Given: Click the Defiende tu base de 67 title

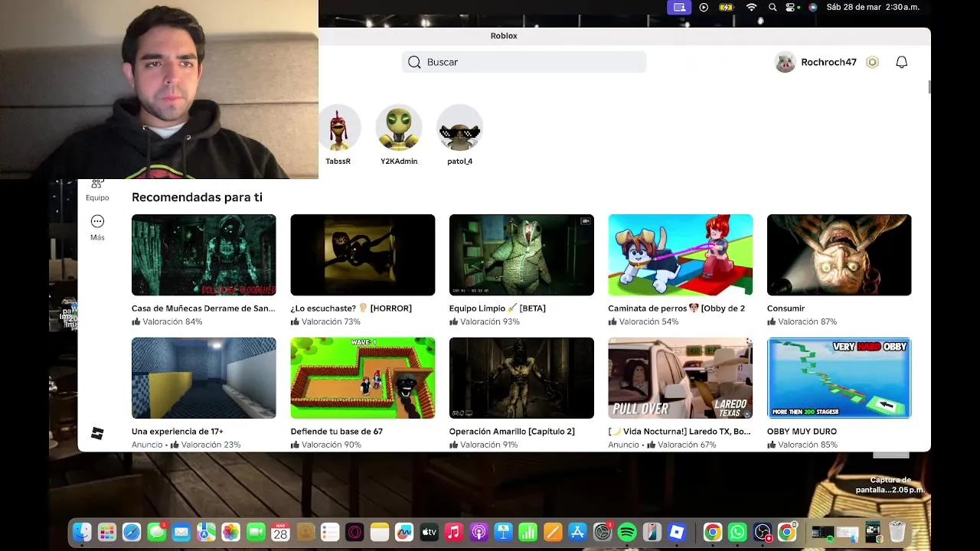Looking at the screenshot, I should (337, 432).
